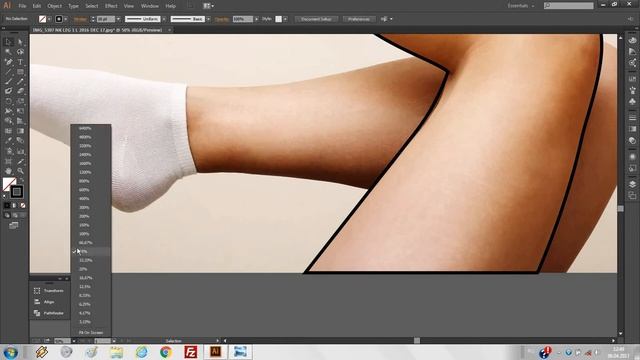This screenshot has height=360, width=640.
Task: Select the Selection tool (black arrow)
Action: click(x=9, y=42)
